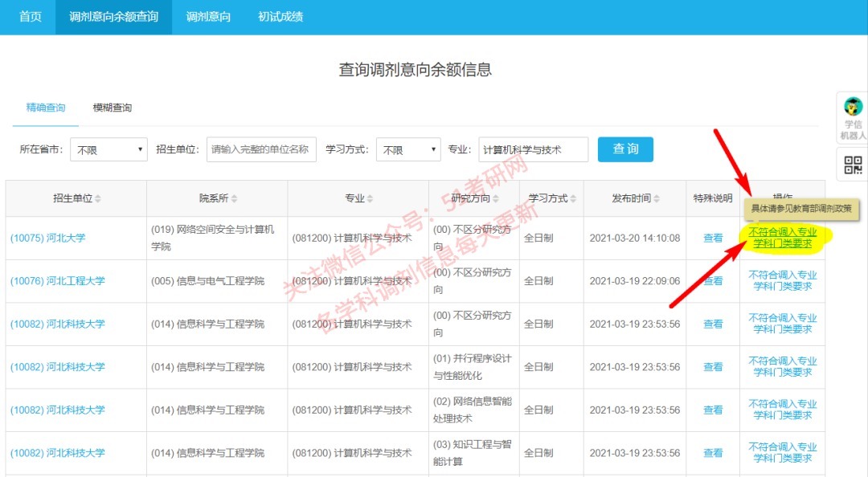This screenshot has height=477, width=868.
Task: Click 查看 for 河北工程大学 row
Action: [x=713, y=280]
